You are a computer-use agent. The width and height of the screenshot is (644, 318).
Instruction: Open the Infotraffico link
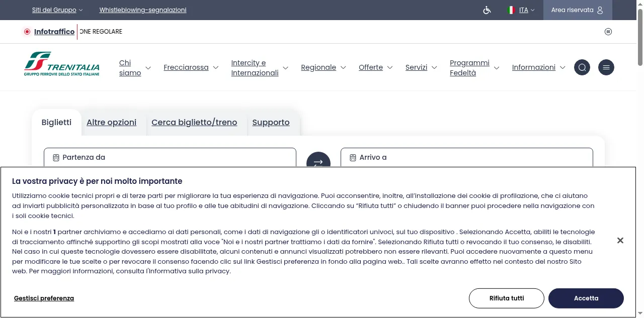54,32
